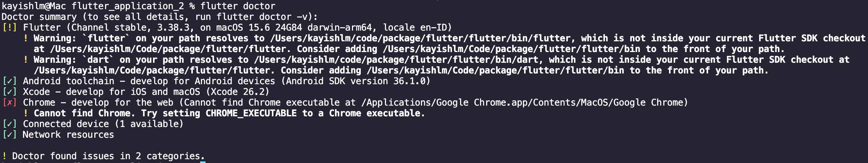Click the green checkmark beside Network resources
The width and height of the screenshot is (868, 163).
click(9, 135)
